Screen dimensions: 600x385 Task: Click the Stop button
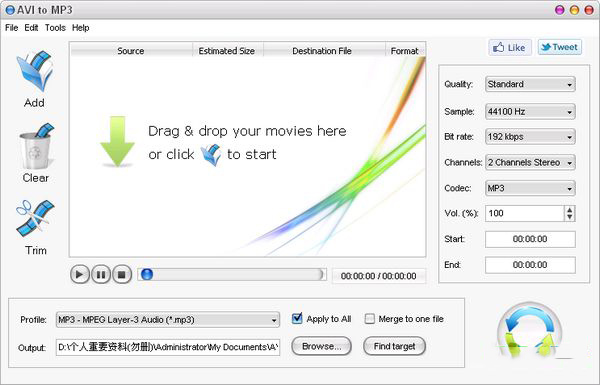122,274
